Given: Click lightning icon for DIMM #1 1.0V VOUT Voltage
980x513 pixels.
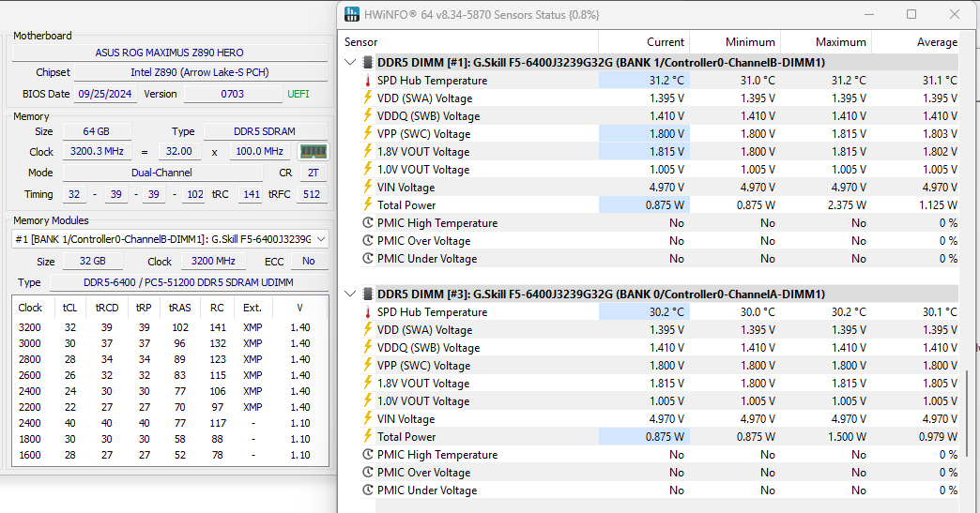Looking at the screenshot, I should 368,169.
